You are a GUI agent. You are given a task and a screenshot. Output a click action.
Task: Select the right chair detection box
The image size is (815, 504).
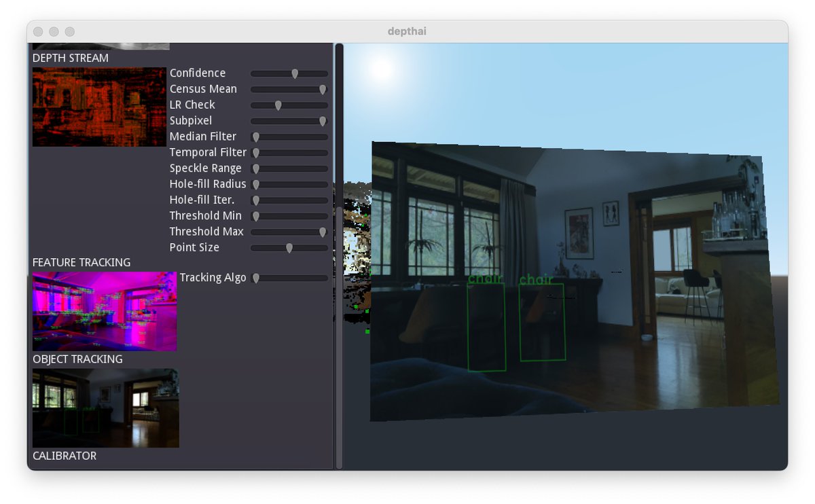tap(542, 322)
